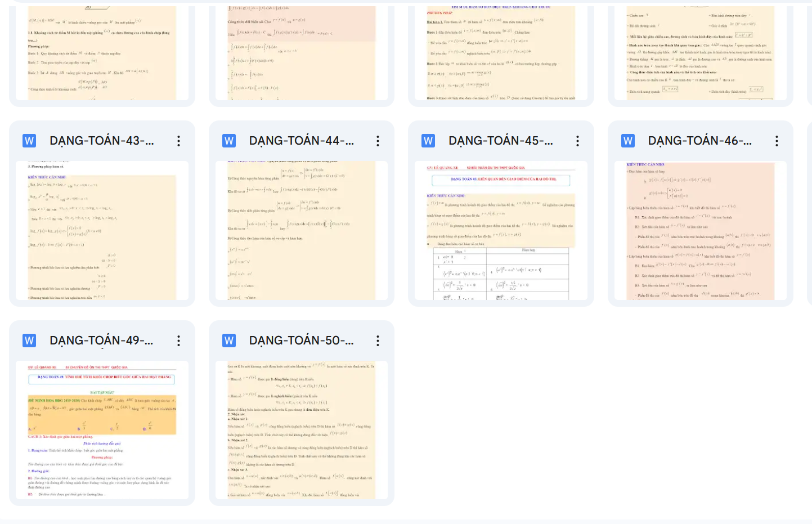Click the preview image of DẠNG-TOÁN-43

pyautogui.click(x=102, y=231)
